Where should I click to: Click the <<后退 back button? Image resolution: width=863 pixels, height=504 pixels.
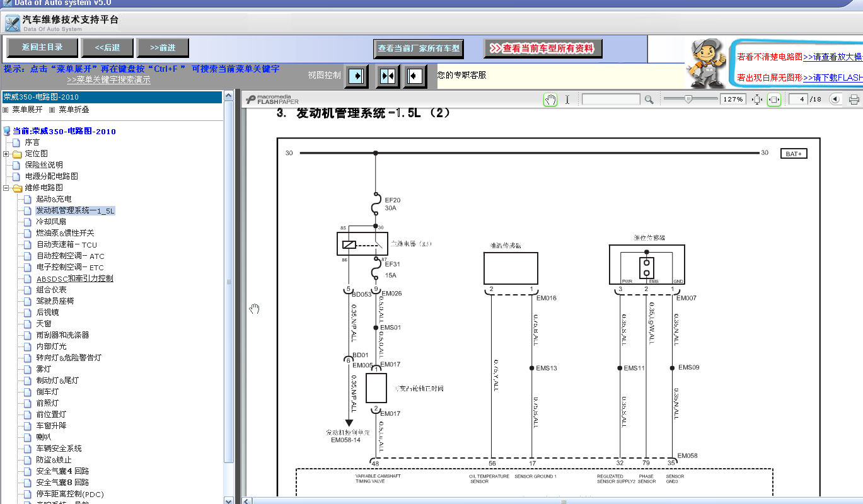click(x=107, y=47)
